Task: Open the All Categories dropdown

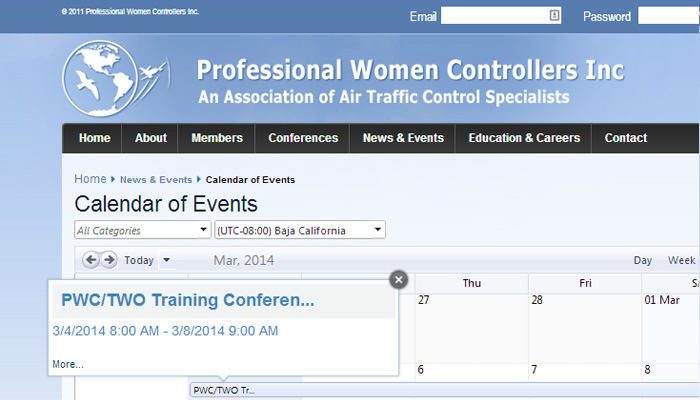Action: click(x=142, y=230)
